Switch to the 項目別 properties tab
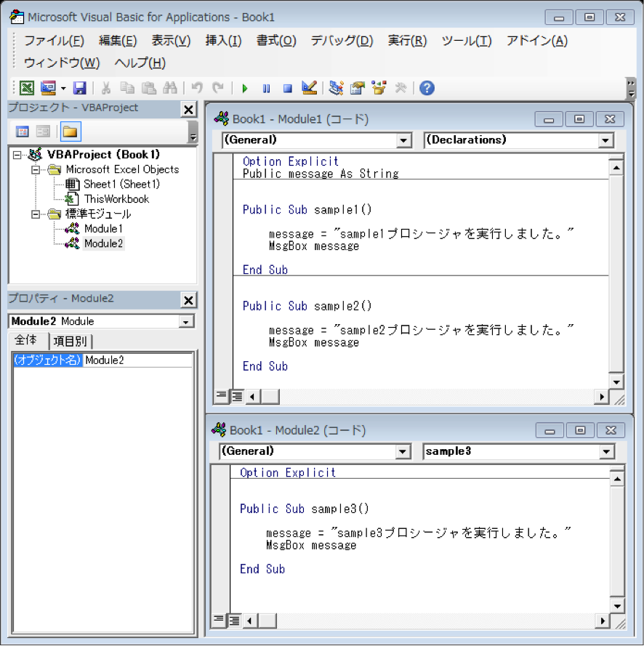This screenshot has width=644, height=646. (71, 341)
